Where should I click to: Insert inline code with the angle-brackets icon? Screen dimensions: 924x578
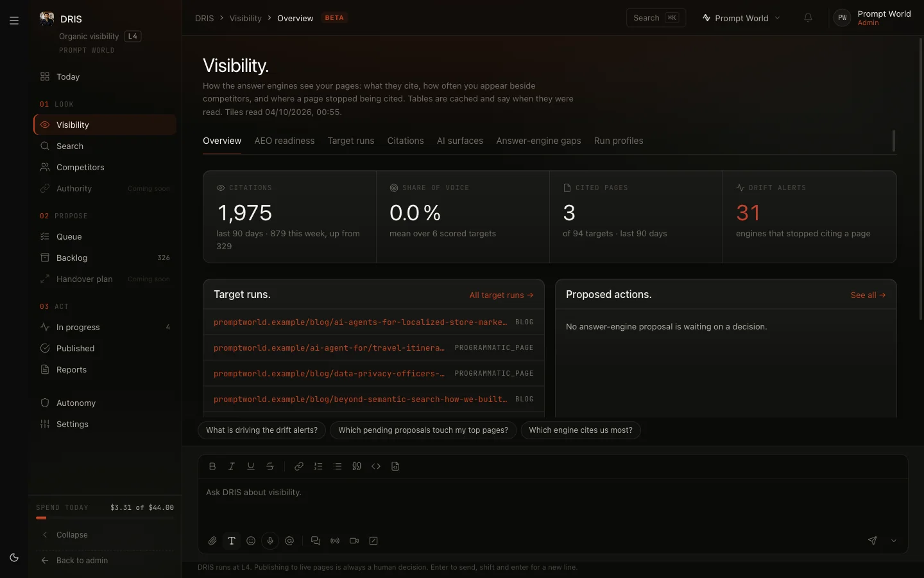coord(376,466)
